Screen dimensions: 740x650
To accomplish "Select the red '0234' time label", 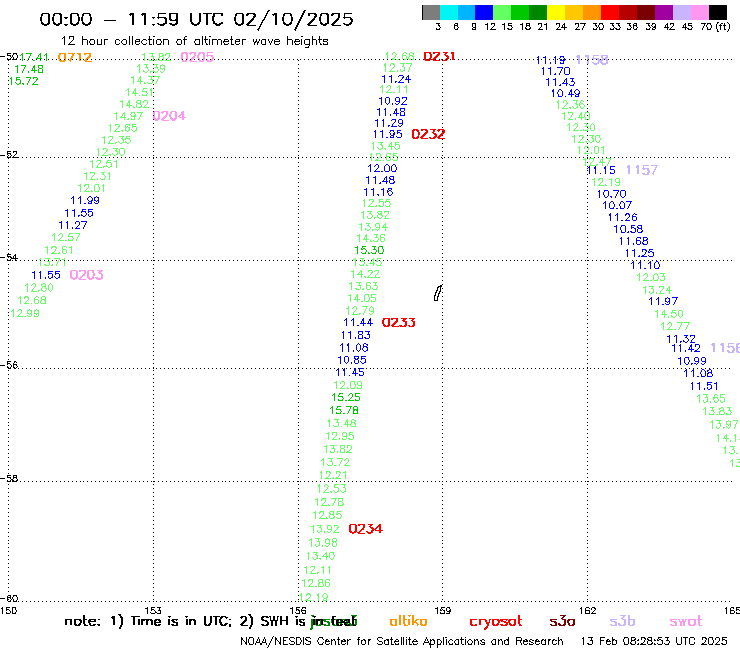I will [x=366, y=529].
